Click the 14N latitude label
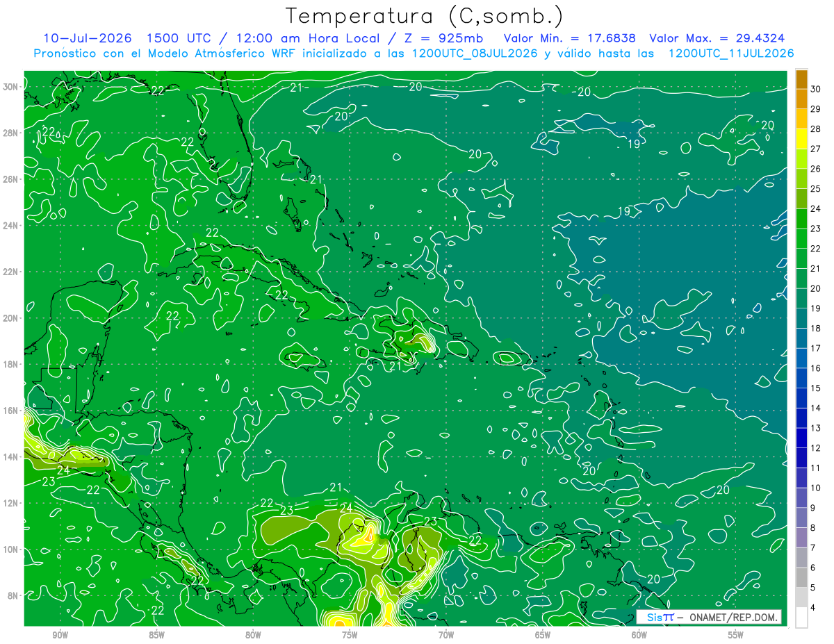The width and height of the screenshot is (834, 644). pyautogui.click(x=12, y=457)
